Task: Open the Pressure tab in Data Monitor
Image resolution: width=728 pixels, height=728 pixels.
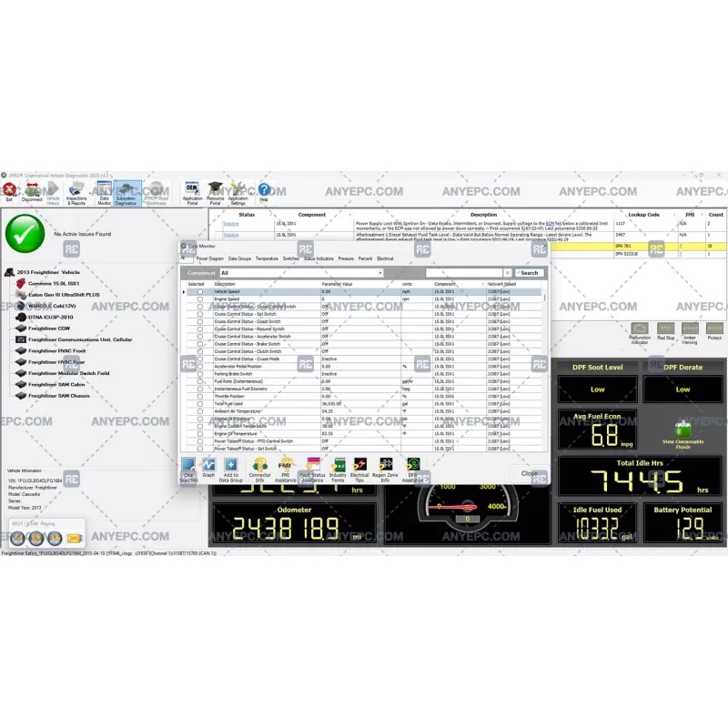Action: click(x=346, y=258)
